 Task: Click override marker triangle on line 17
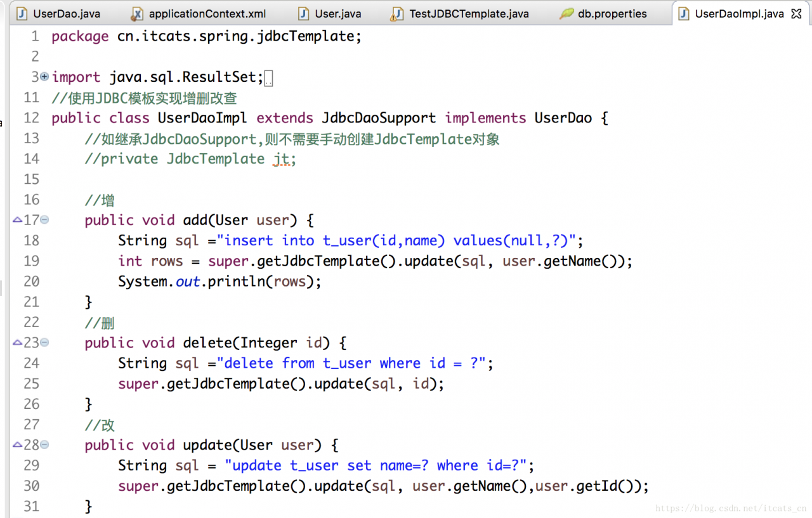pyautogui.click(x=17, y=220)
